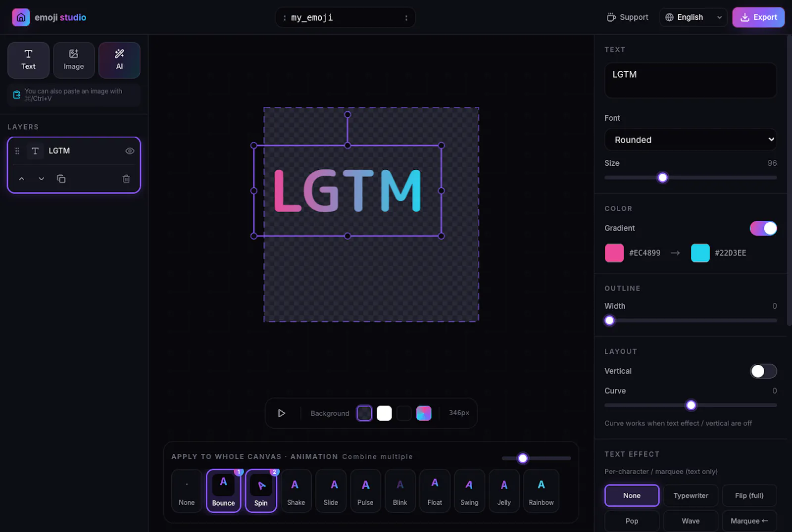Grab the LGTM layer drag handle
792x532 pixels.
point(17,151)
